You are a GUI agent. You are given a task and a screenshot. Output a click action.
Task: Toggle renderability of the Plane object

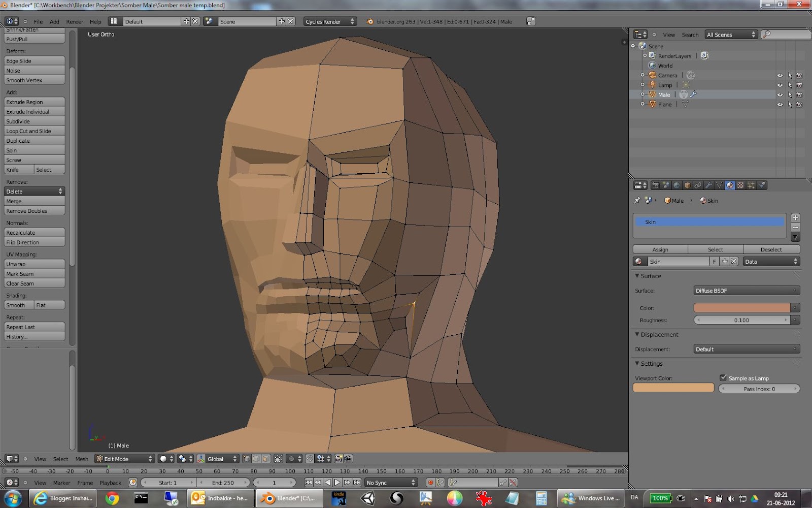(x=799, y=104)
